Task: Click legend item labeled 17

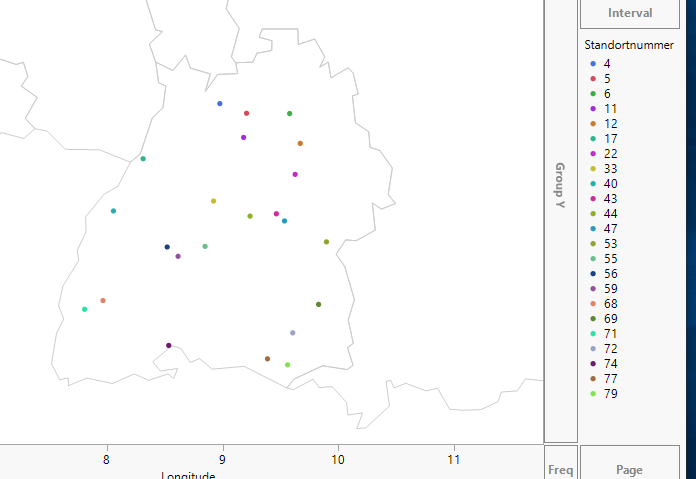Action: [x=603, y=139]
